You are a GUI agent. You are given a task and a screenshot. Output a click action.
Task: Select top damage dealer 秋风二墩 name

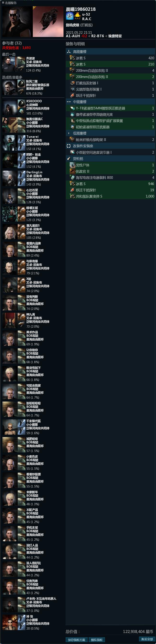click(32, 82)
